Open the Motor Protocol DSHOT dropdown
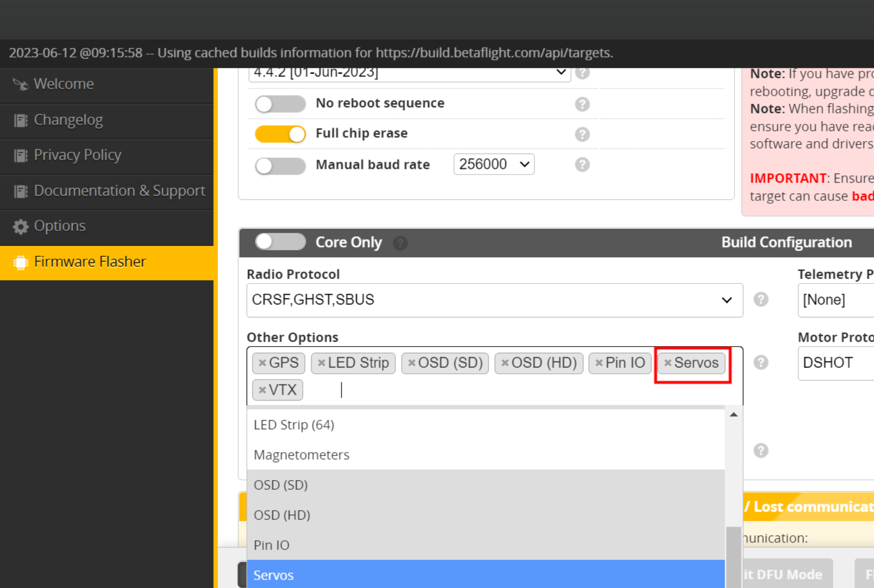 tap(836, 363)
